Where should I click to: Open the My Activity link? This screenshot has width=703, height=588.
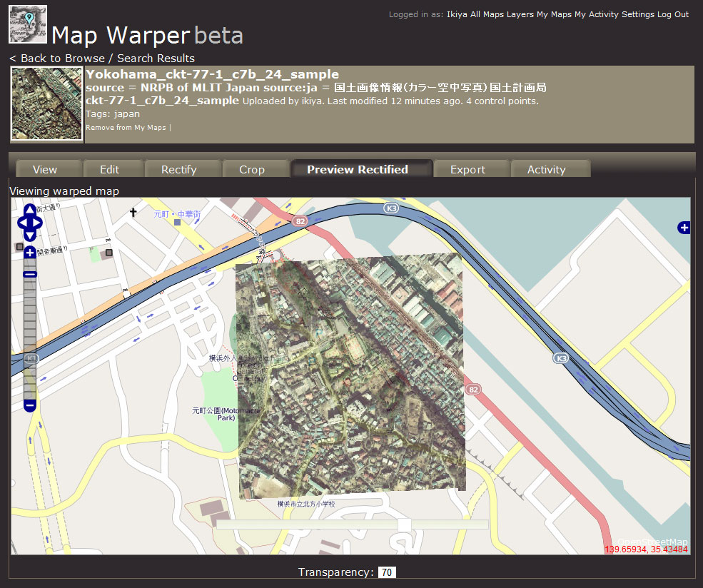[597, 14]
